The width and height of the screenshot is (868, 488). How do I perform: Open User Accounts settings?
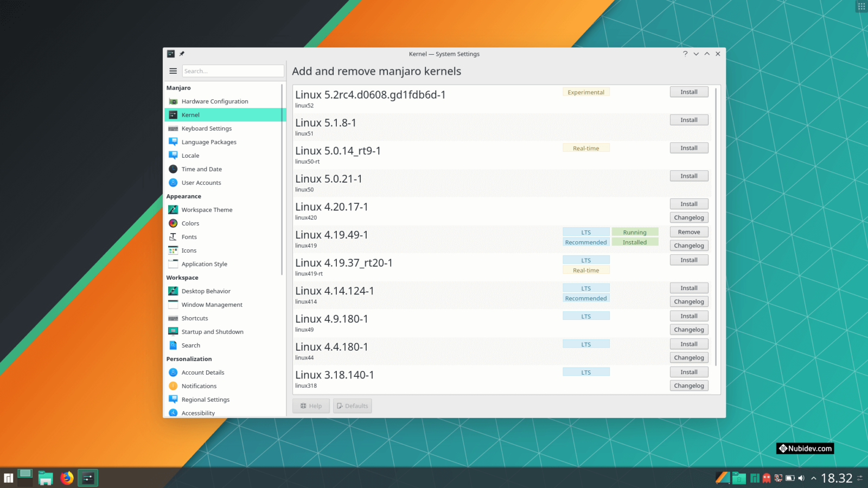pos(201,183)
